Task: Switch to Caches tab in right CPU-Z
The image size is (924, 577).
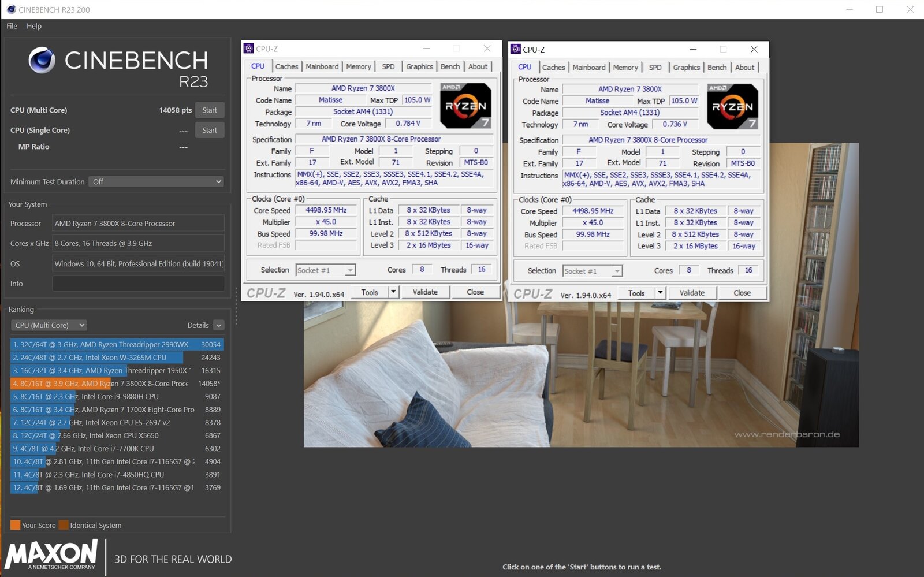Action: coord(553,68)
